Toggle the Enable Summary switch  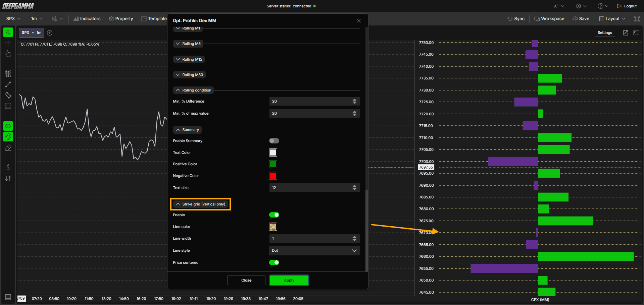coord(274,141)
